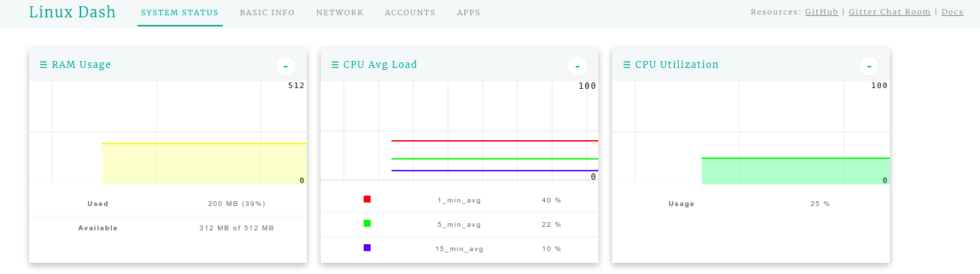Click the "25 %" CPU usage value
Image resolution: width=980 pixels, height=274 pixels.
pos(820,204)
